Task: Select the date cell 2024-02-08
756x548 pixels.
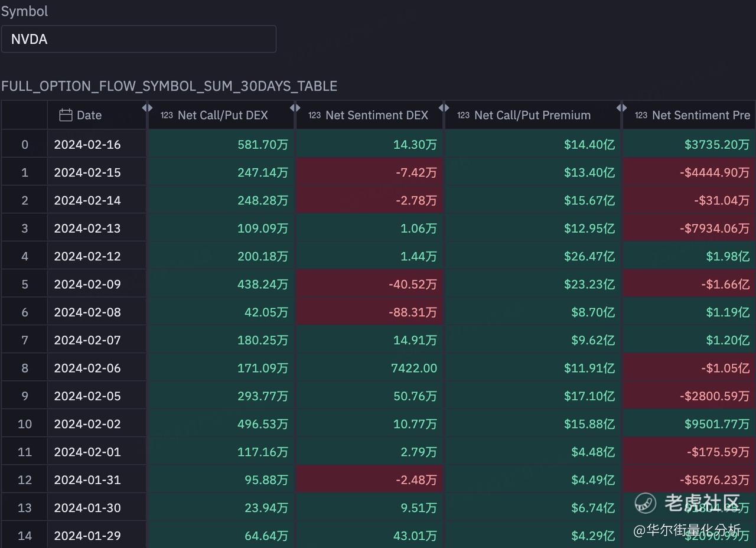Action: coord(97,312)
